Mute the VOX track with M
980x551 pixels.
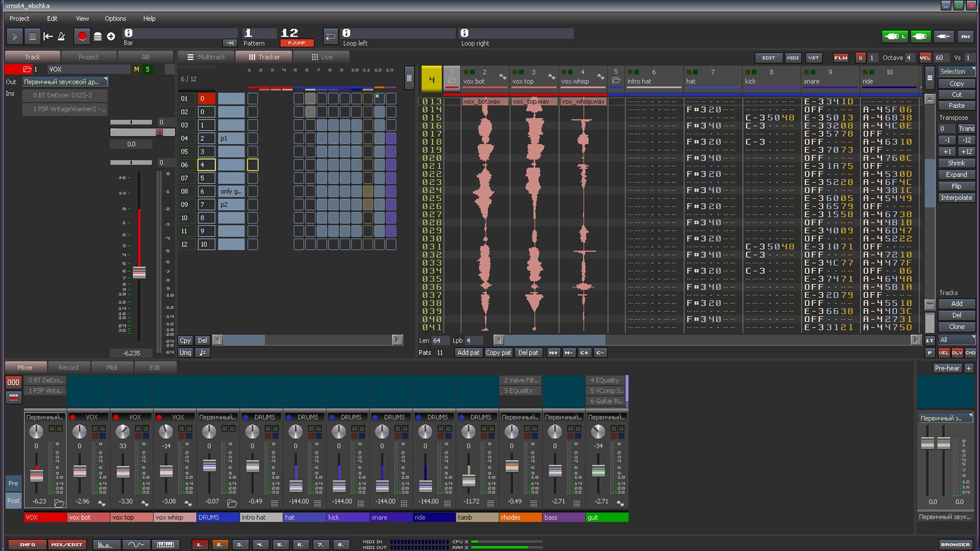coord(136,69)
